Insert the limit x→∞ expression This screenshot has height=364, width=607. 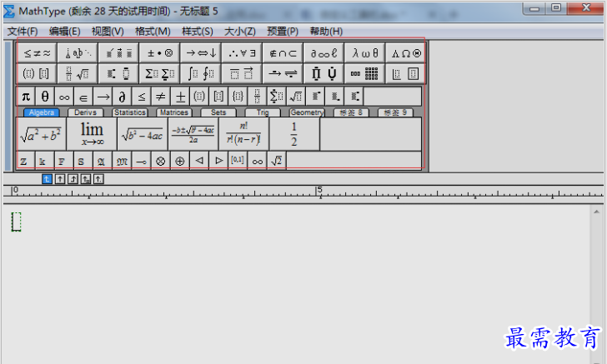(x=92, y=134)
